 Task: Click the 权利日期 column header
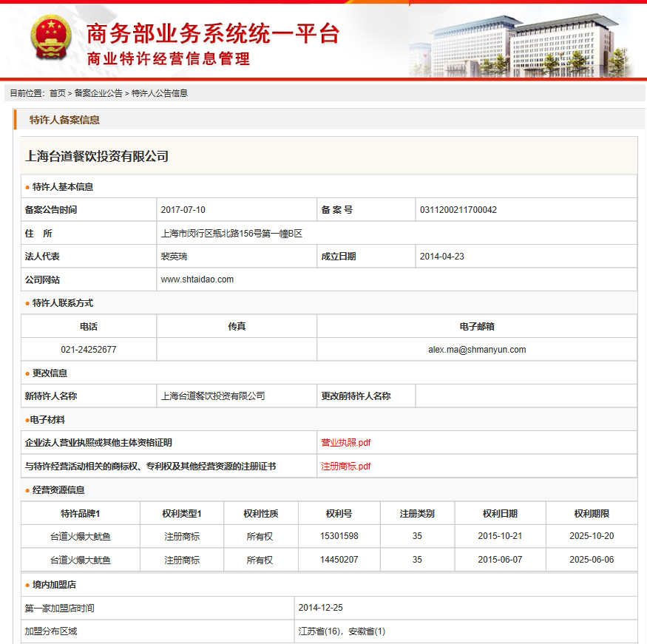click(500, 513)
